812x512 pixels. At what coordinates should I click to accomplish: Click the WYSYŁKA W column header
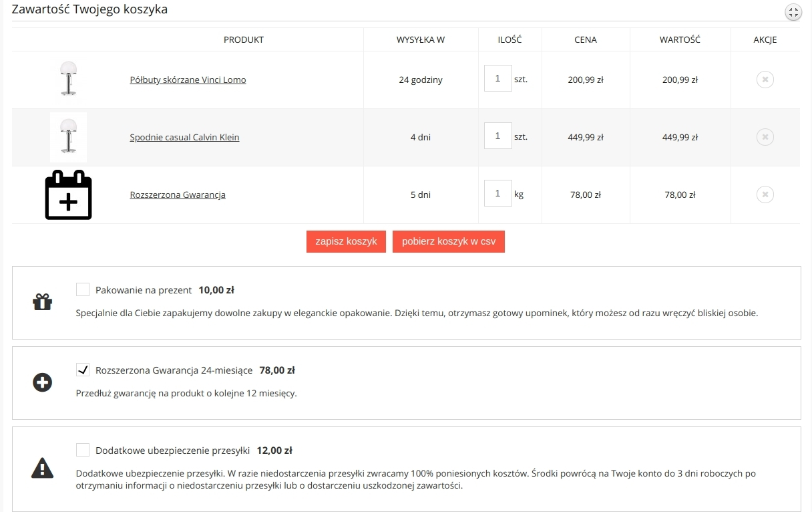(421, 39)
